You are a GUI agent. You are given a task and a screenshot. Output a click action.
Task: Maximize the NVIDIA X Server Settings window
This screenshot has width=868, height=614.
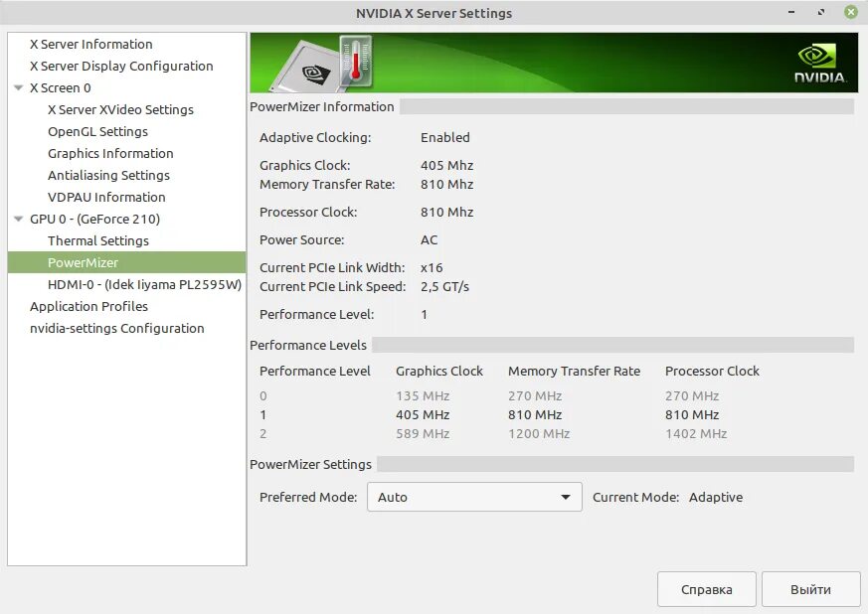821,12
